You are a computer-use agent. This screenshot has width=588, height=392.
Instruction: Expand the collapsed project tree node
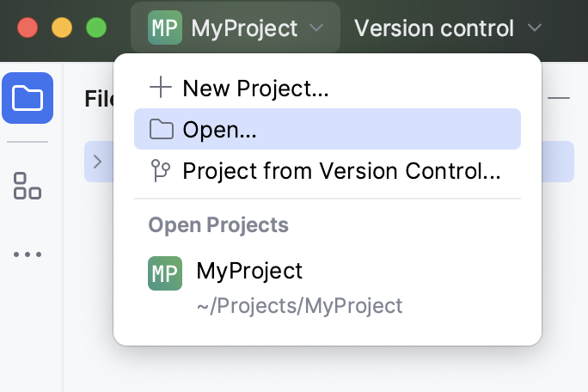[97, 162]
